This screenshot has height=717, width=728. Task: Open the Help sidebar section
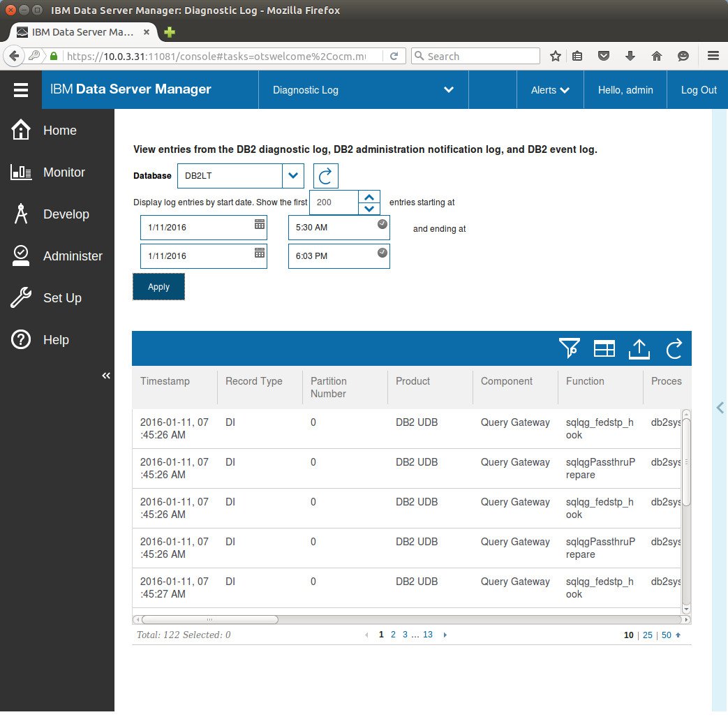pyautogui.click(x=57, y=339)
